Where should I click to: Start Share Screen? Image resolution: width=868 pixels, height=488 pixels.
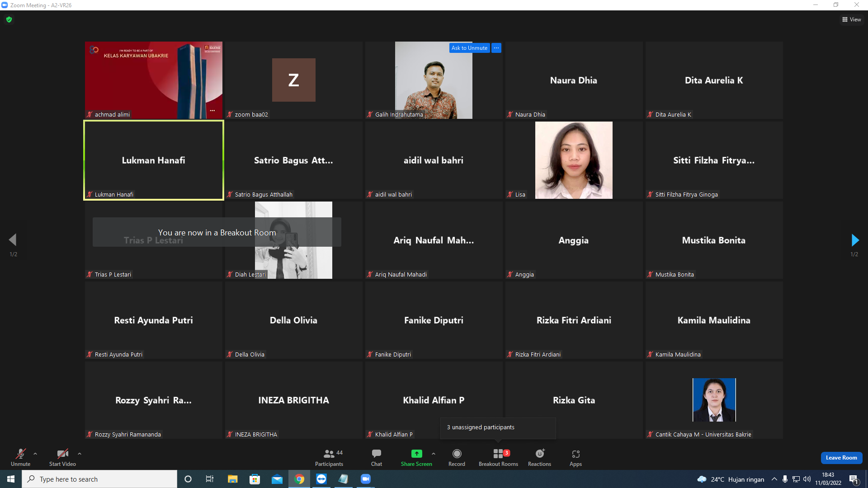[x=416, y=457]
